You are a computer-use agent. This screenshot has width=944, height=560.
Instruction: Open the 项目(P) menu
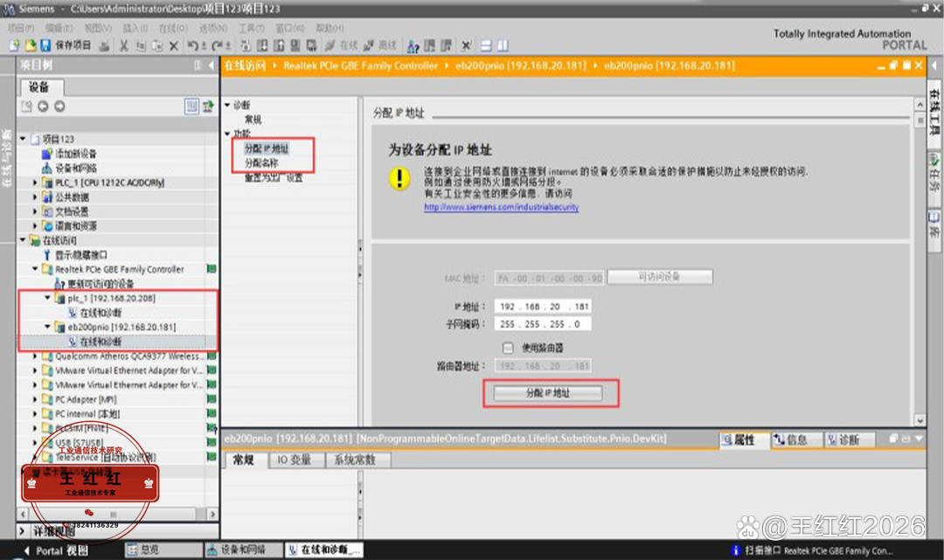pos(21,28)
